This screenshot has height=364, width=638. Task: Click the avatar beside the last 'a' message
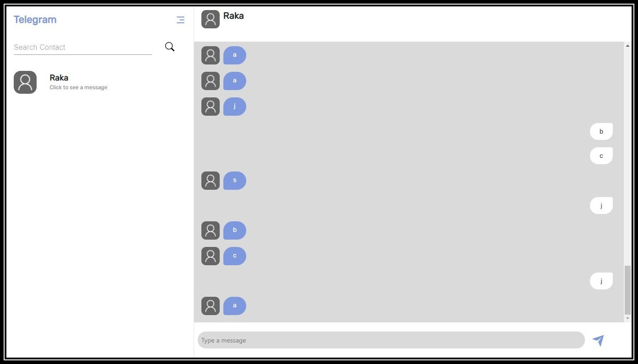[x=211, y=306]
